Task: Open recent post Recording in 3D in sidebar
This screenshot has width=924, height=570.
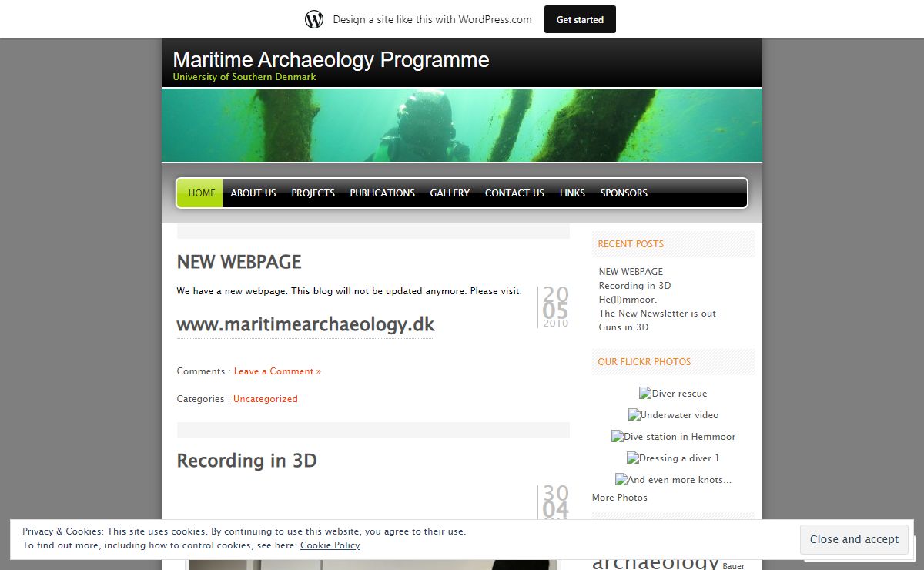Action: click(634, 285)
